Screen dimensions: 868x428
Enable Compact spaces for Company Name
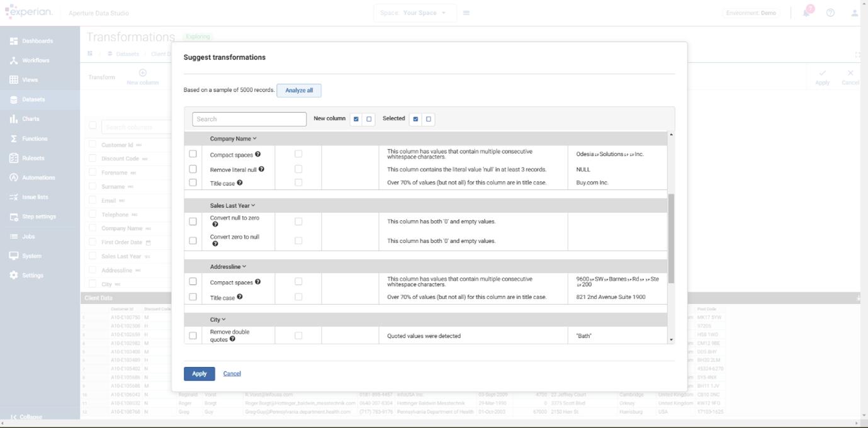pyautogui.click(x=193, y=154)
